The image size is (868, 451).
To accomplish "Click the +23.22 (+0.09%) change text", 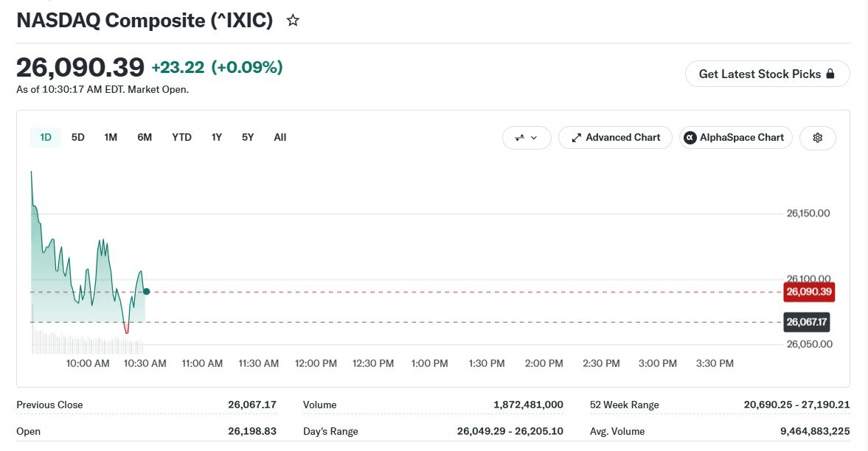I will pyautogui.click(x=217, y=68).
